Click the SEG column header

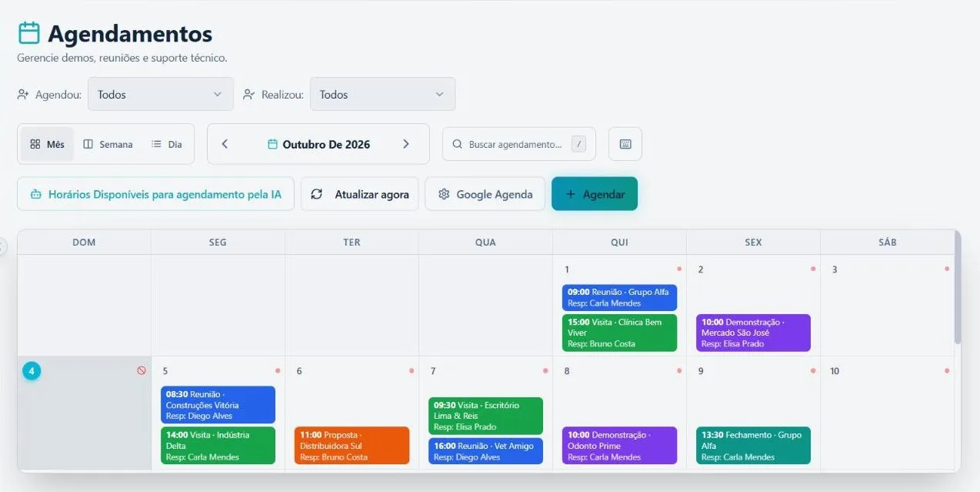pyautogui.click(x=218, y=242)
